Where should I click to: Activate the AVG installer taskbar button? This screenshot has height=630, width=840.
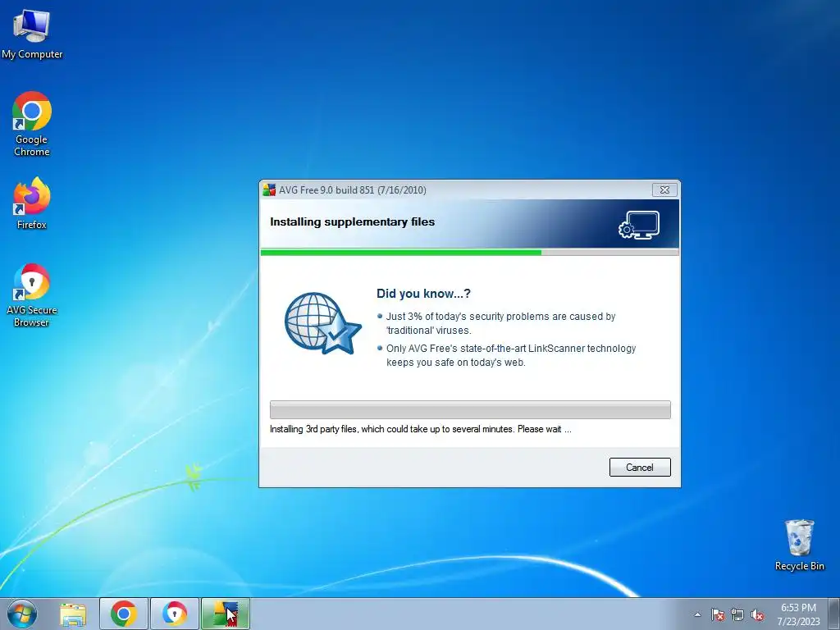coord(225,614)
